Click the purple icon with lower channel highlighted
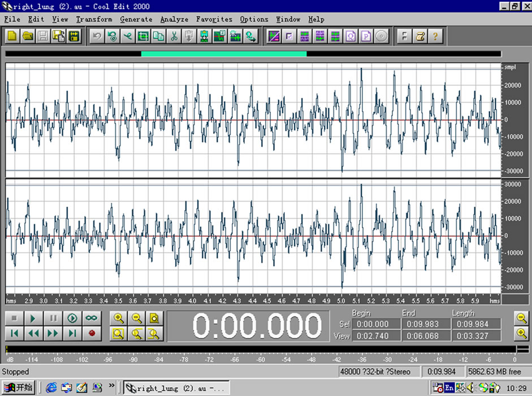This screenshot has height=396, width=532. pyautogui.click(x=319, y=36)
